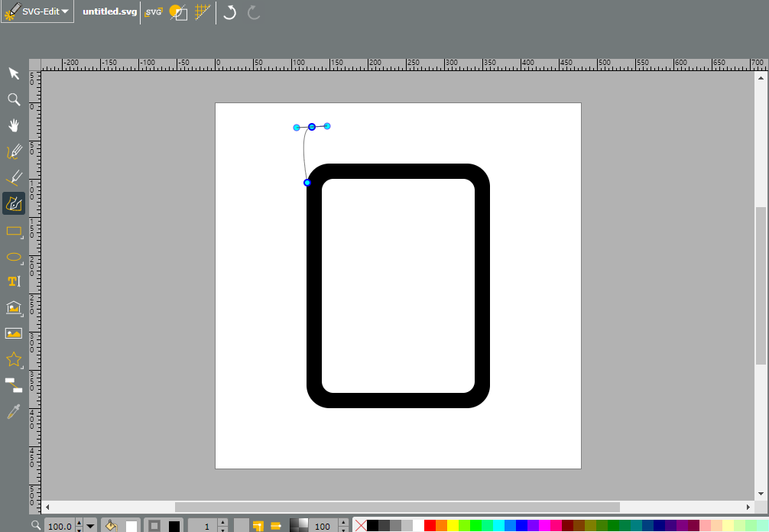Select the arrow Select tool
Image resolution: width=769 pixels, height=532 pixels.
[14, 73]
